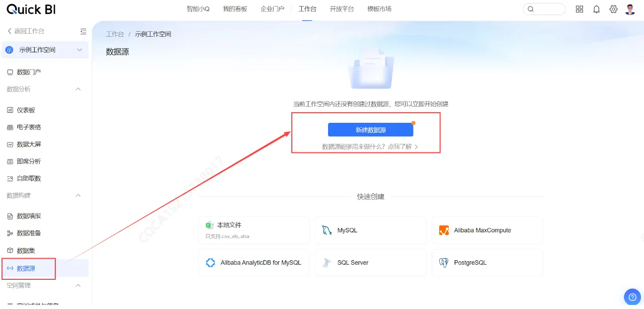Collapse the 数据分析 section
This screenshot has height=309, width=644.
click(78, 89)
